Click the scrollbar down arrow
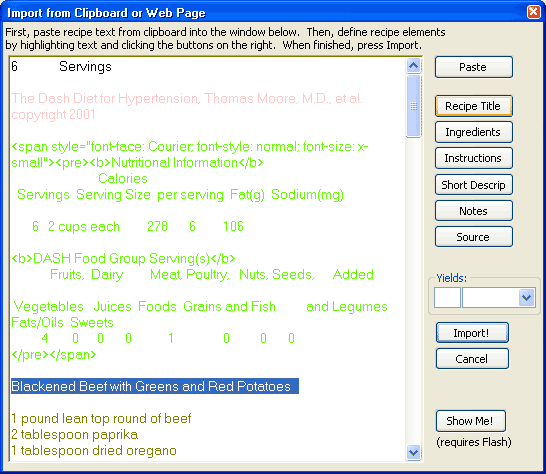 coord(413,452)
